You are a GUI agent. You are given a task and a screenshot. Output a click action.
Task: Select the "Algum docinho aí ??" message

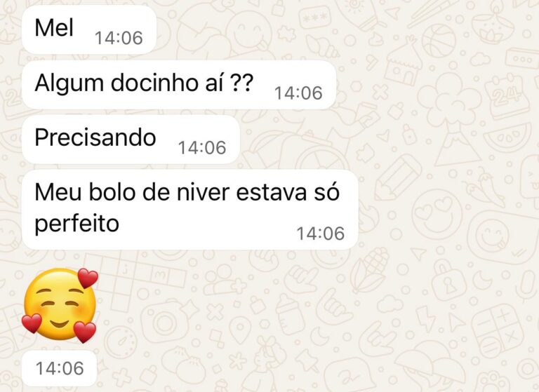179,85
